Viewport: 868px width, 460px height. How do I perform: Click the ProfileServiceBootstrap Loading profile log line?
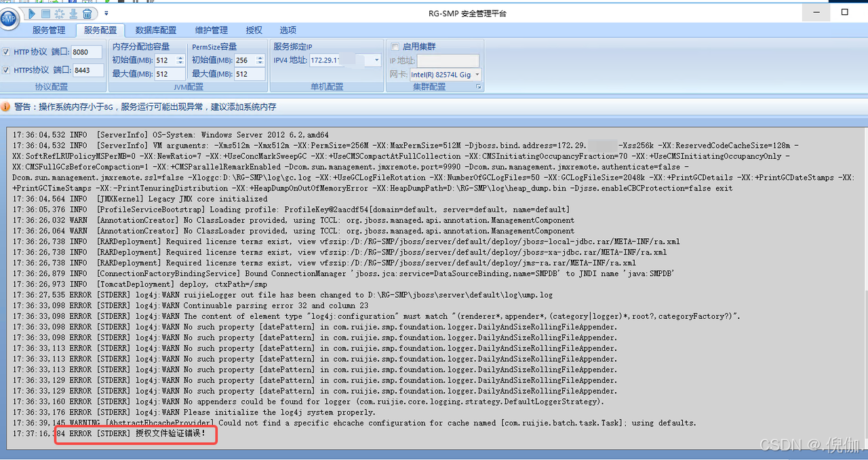coord(292,210)
